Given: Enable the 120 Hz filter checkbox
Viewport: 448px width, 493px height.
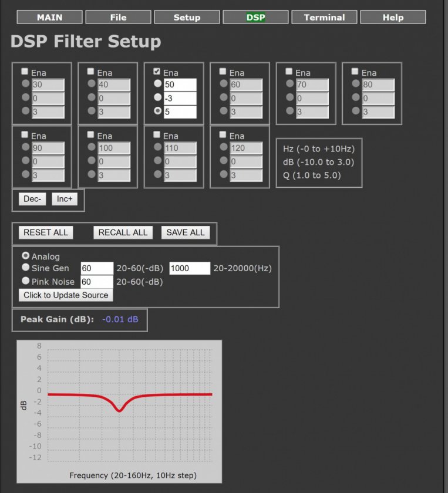Looking at the screenshot, I should [x=223, y=134].
